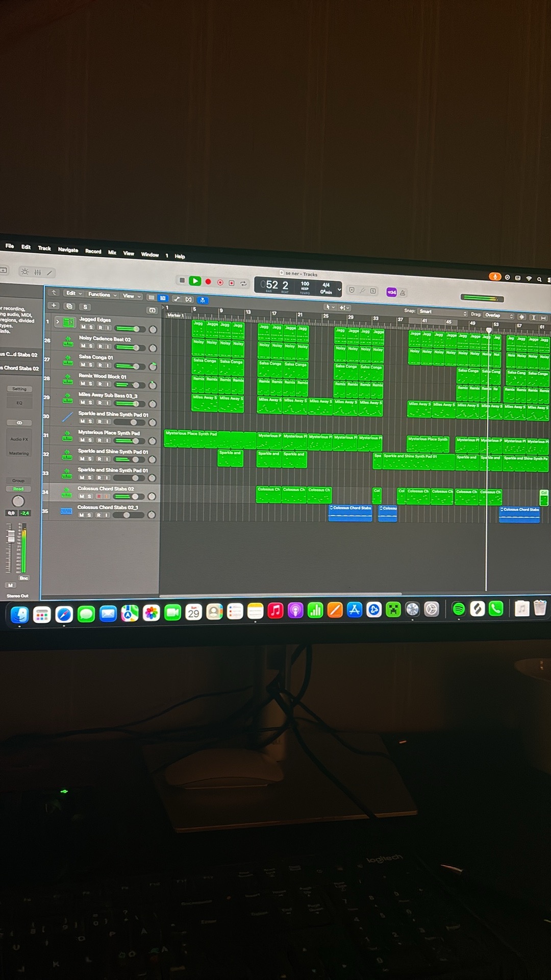Open the tracks area View dropdown
The height and width of the screenshot is (980, 551).
click(132, 296)
